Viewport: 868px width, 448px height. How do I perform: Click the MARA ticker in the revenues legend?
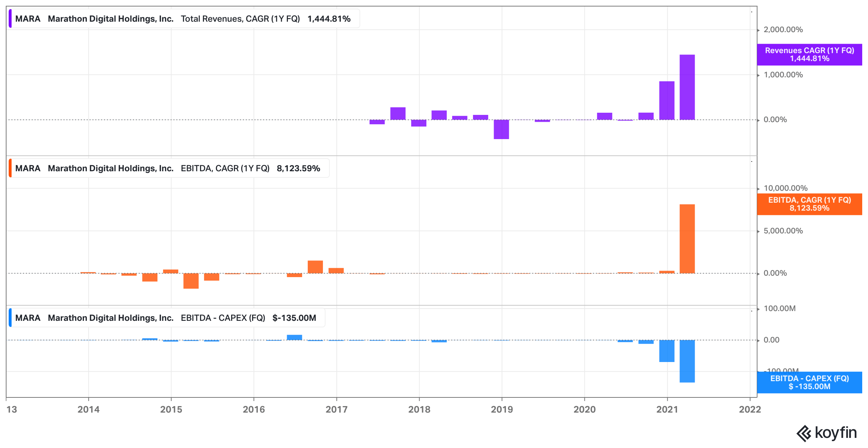click(x=28, y=19)
